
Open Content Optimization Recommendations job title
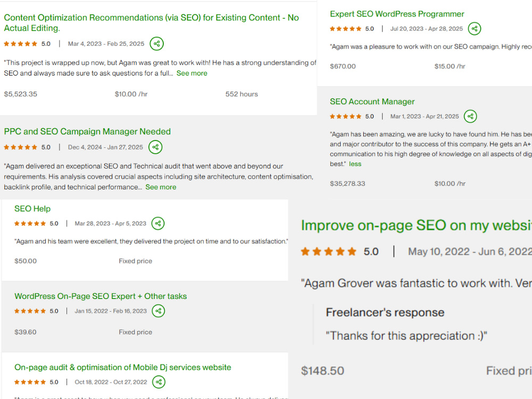click(x=151, y=23)
